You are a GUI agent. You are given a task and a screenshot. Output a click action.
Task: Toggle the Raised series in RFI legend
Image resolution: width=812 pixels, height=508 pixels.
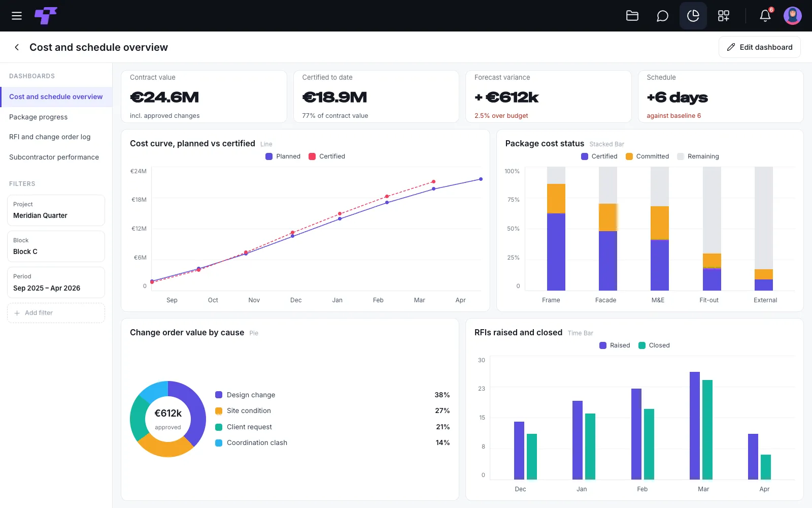click(x=615, y=345)
